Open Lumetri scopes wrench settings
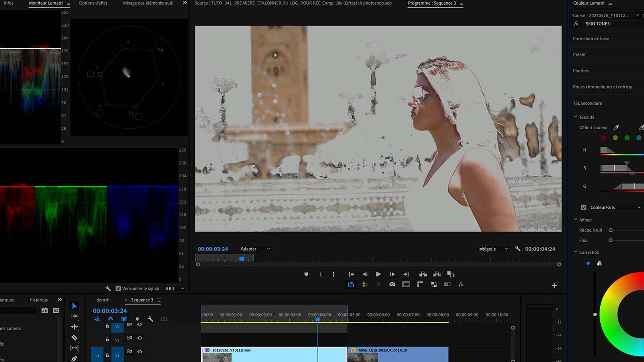 click(108, 288)
